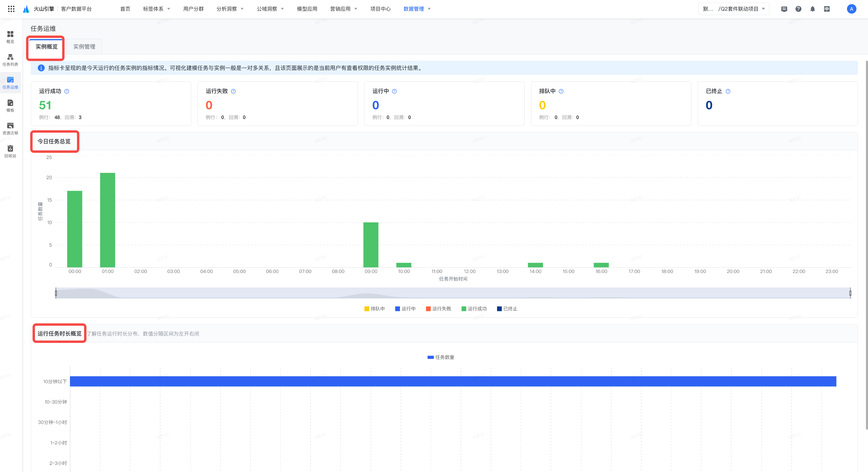The width and height of the screenshot is (868, 472).
Task: Click the 09:00 green bar in chart
Action: point(371,245)
